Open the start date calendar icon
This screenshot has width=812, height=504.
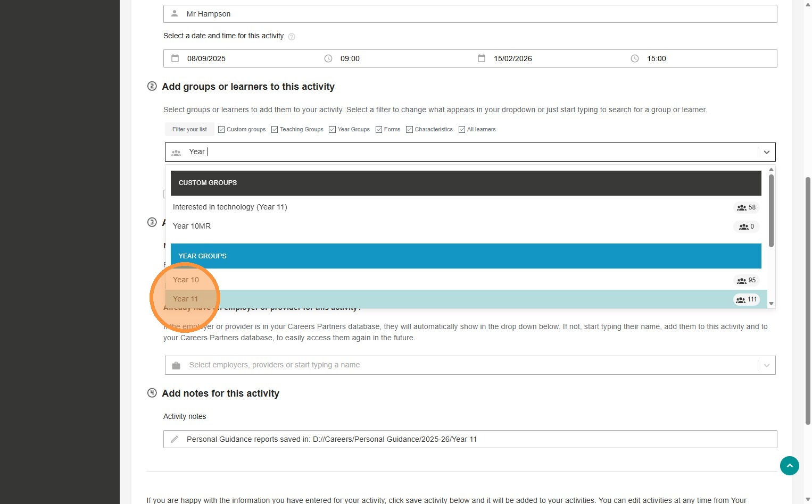(x=175, y=58)
